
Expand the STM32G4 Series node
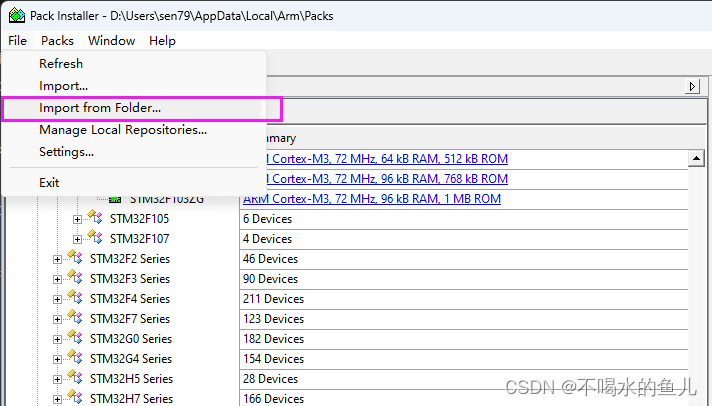point(58,359)
